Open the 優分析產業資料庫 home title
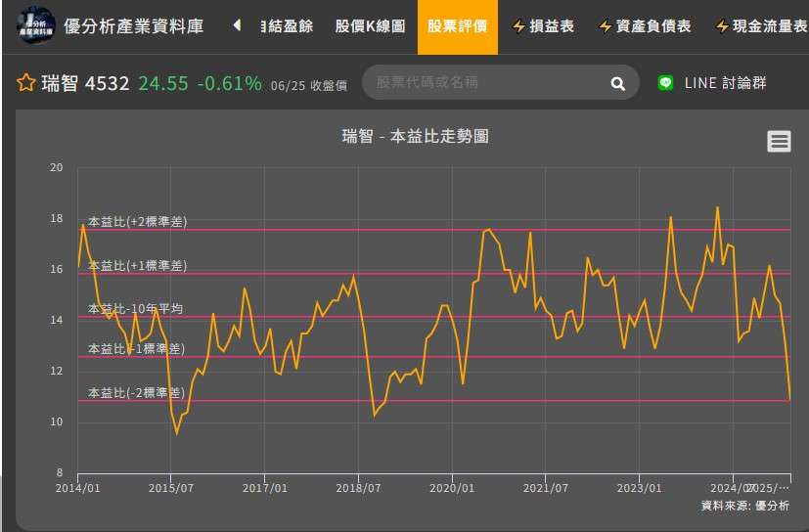 134,25
